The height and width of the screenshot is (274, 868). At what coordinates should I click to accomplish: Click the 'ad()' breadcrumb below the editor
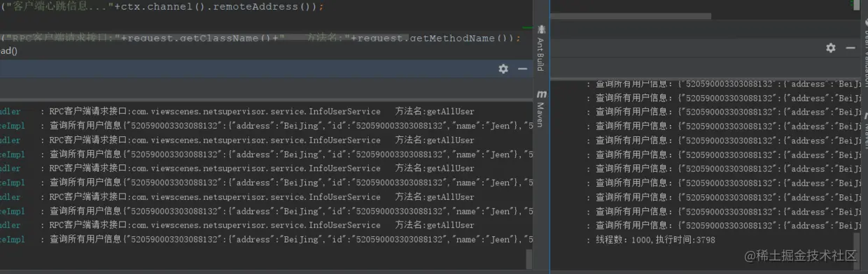8,51
